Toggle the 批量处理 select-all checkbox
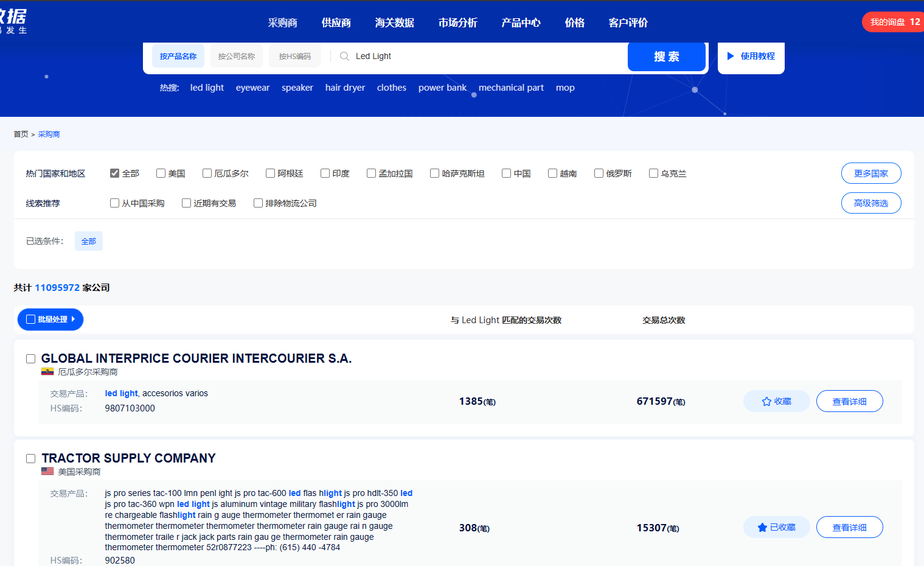This screenshot has width=924, height=566. pyautogui.click(x=30, y=320)
